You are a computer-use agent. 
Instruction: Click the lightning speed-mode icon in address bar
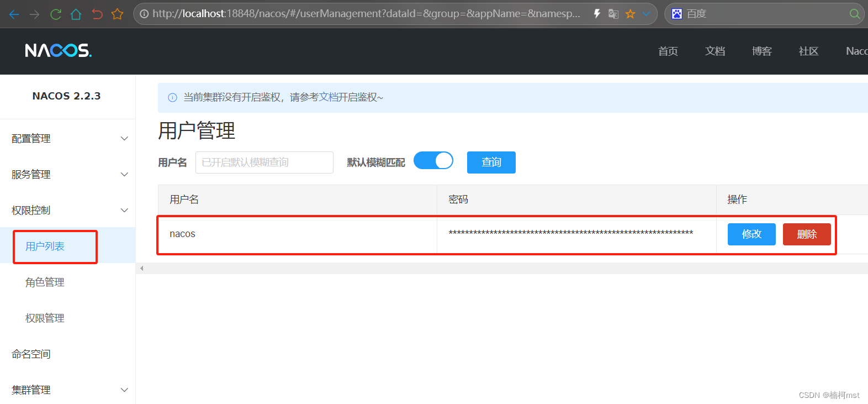pyautogui.click(x=597, y=14)
